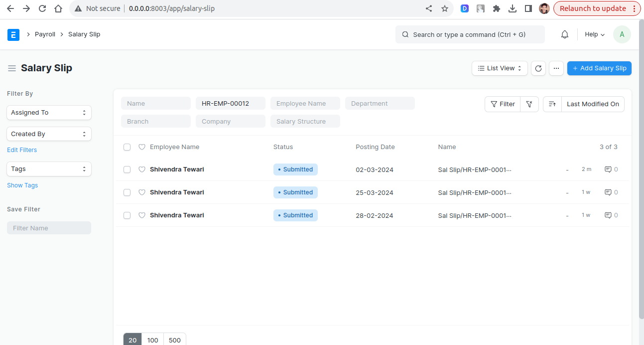This screenshot has height=345, width=644.
Task: Set page size to 100 results
Action: (x=152, y=340)
